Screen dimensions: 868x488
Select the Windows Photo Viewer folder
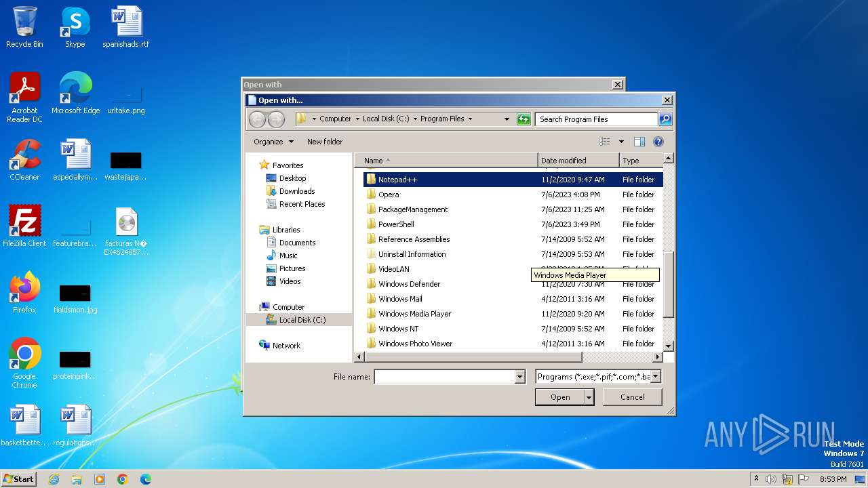(513, 344)
